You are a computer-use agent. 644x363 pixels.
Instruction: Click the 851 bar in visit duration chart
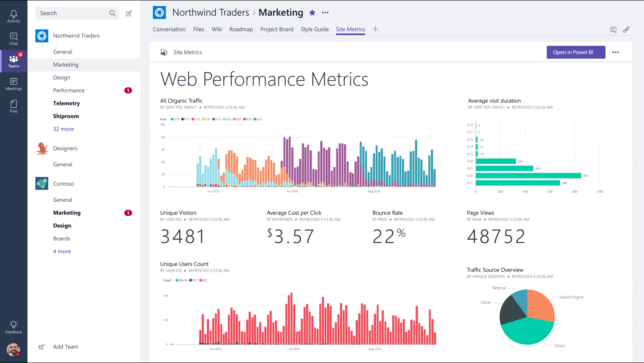(528, 176)
